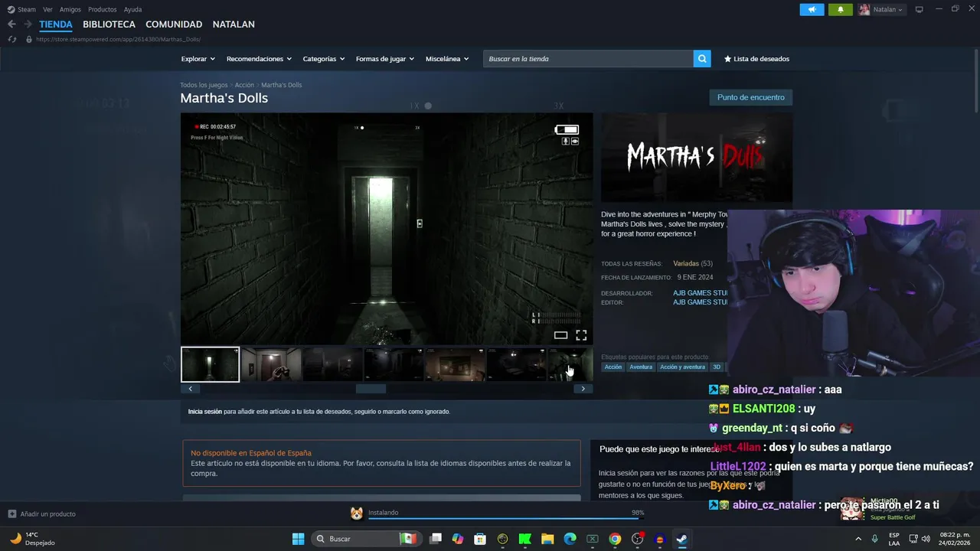
Task: Select the Acción tag
Action: 613,367
